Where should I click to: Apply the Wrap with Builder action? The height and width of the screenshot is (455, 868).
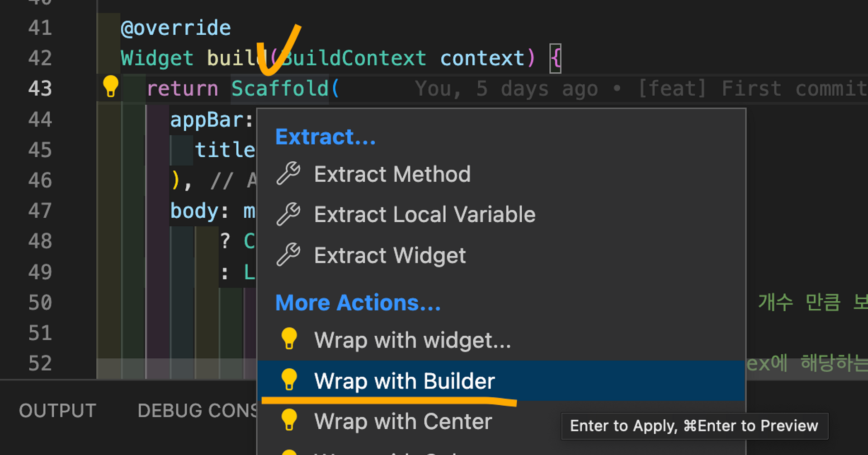coord(501,380)
